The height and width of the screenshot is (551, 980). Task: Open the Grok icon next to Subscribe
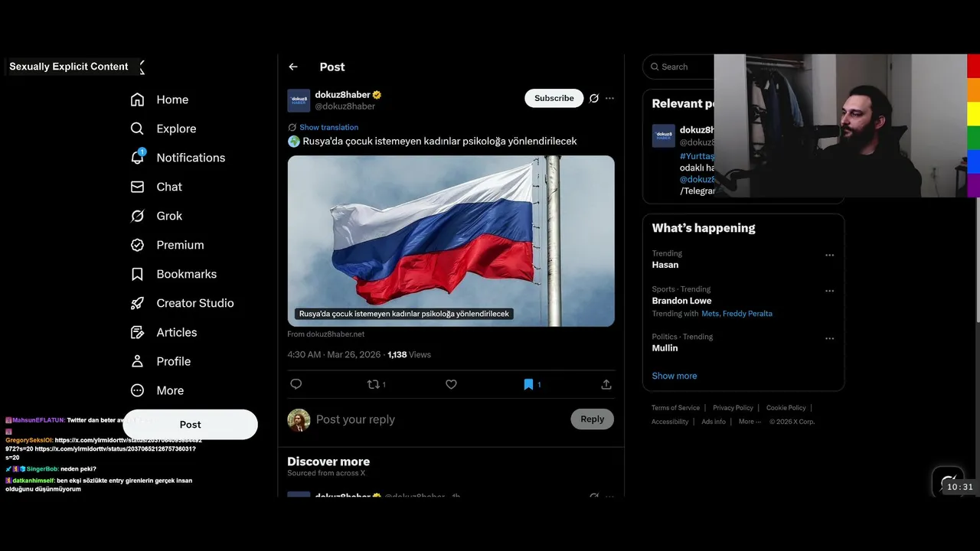[593, 98]
